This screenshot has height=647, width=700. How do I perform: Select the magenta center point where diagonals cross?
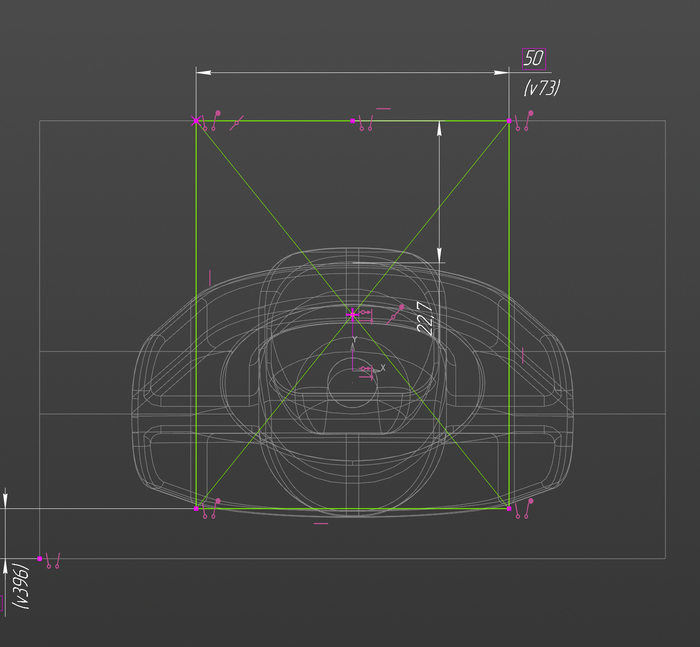click(x=352, y=315)
